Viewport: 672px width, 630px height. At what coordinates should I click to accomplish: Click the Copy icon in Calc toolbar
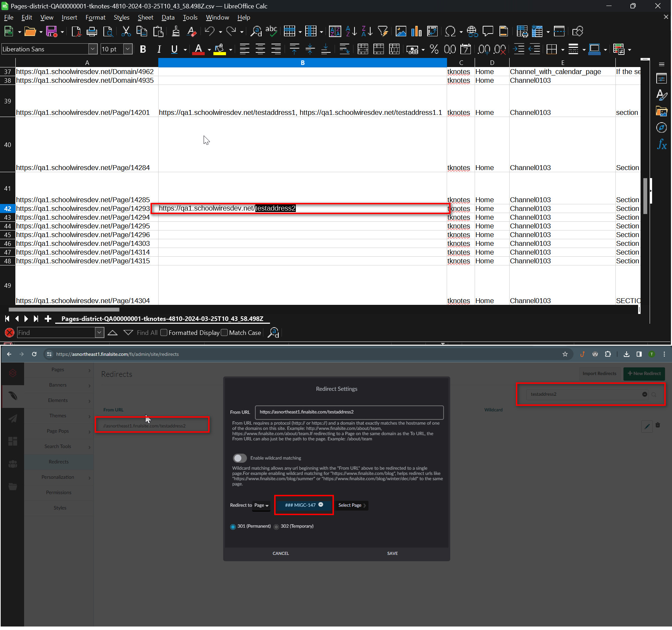pos(141,31)
